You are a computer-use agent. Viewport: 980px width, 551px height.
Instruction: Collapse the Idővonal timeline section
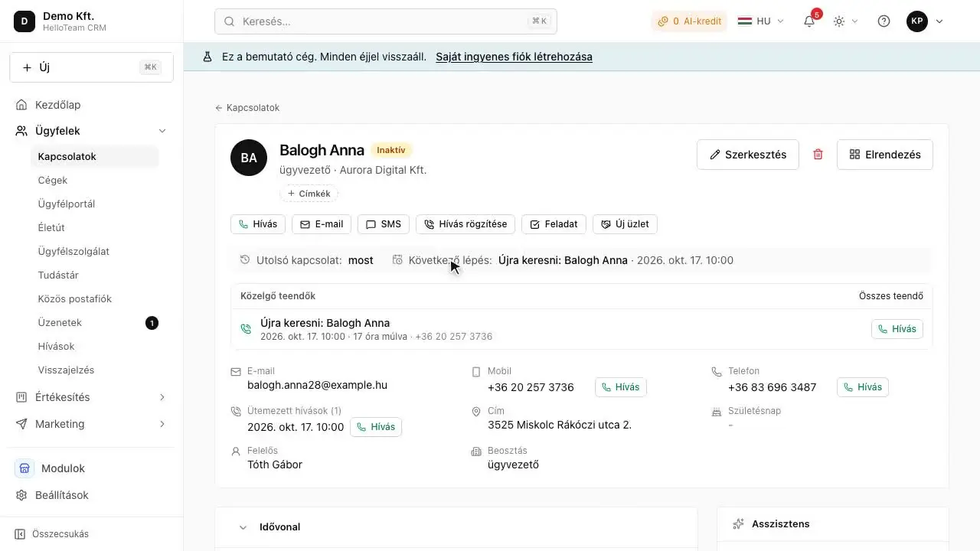pos(243,527)
